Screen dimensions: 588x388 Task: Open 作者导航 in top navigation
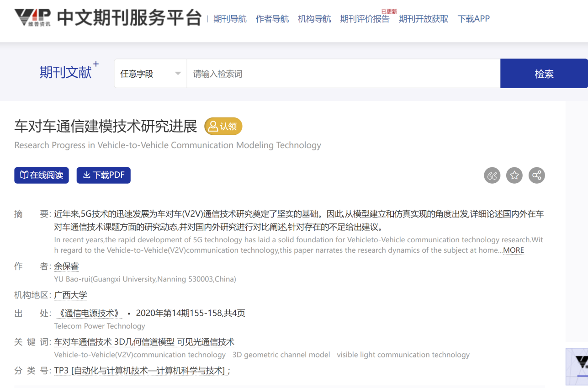point(272,19)
